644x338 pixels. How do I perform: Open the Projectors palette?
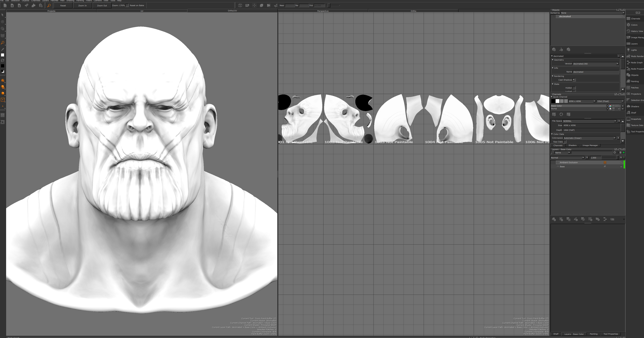[x=634, y=94]
